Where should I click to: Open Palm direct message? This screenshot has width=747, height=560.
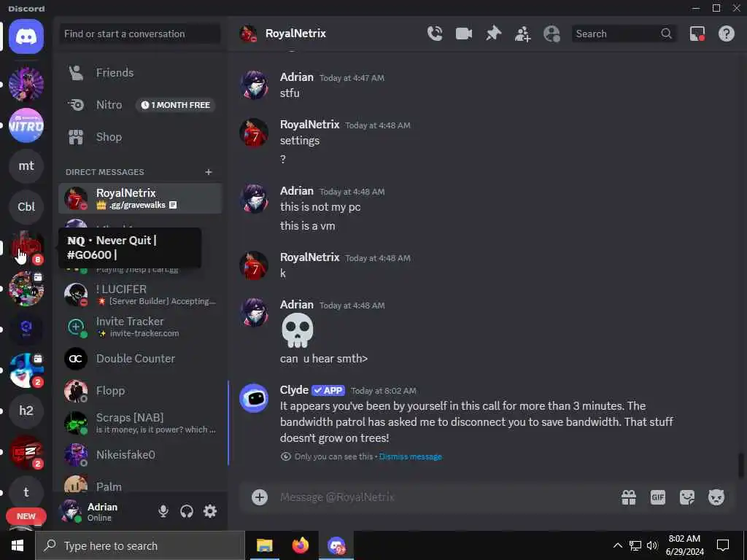139,486
